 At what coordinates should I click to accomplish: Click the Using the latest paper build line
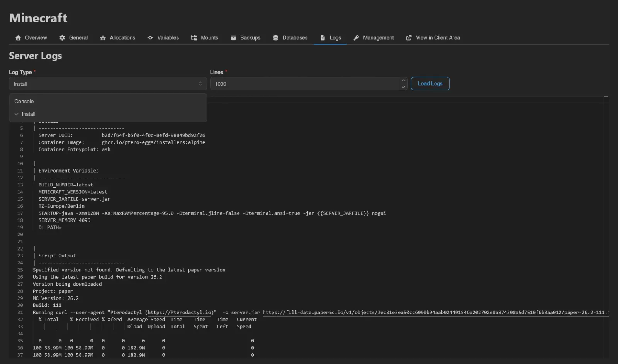[x=97, y=277]
